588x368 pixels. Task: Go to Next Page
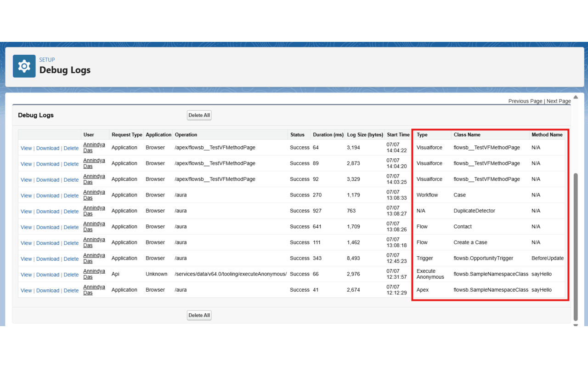click(559, 101)
